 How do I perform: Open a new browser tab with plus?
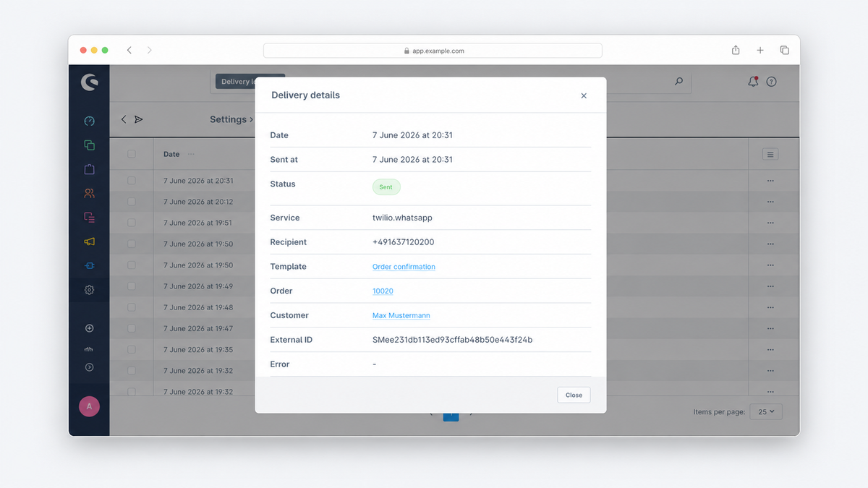coord(760,50)
